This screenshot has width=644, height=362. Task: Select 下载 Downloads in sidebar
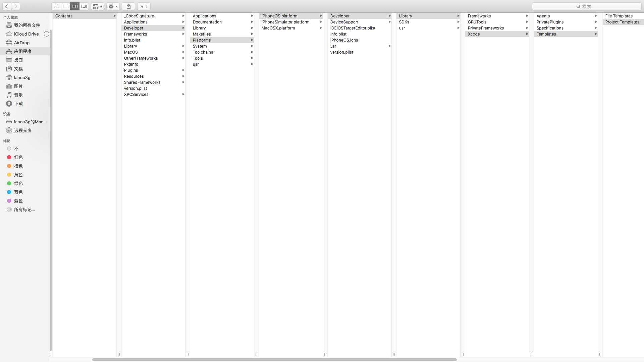click(18, 104)
